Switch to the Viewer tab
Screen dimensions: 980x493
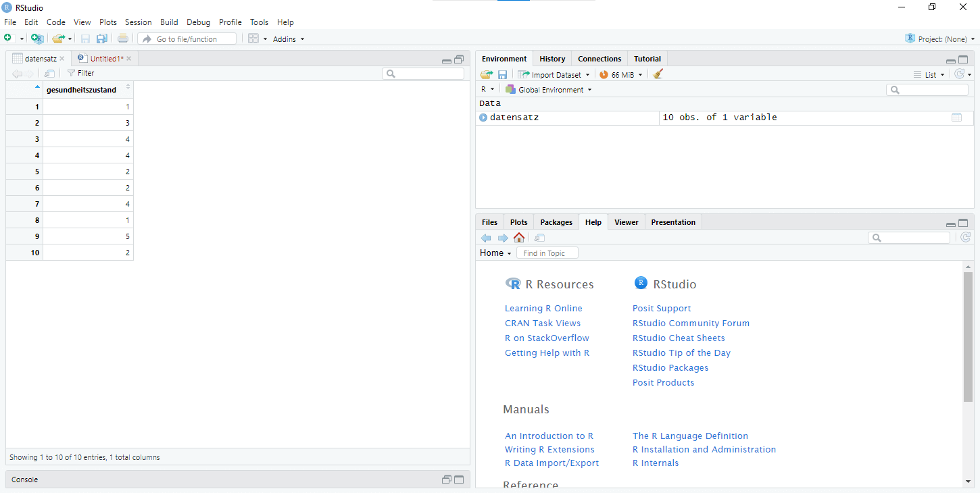pos(627,222)
